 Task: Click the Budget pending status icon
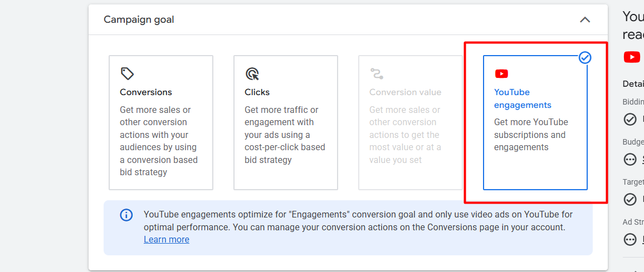tap(630, 160)
